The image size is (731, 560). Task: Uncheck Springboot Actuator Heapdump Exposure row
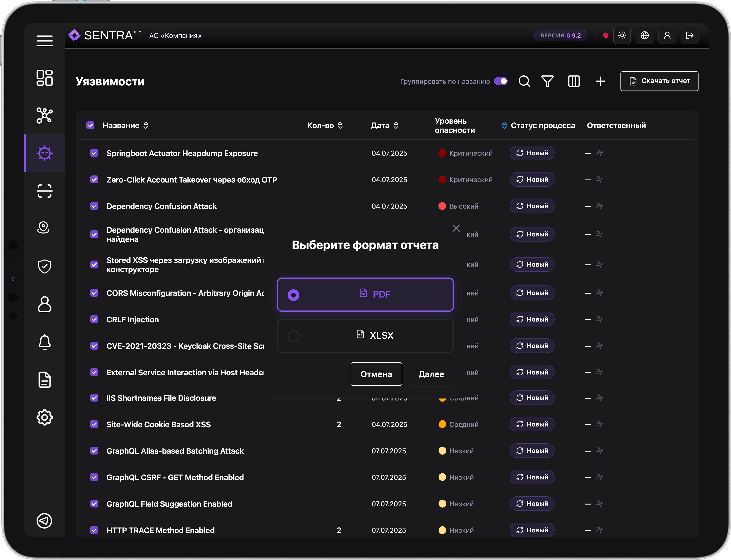(x=94, y=153)
